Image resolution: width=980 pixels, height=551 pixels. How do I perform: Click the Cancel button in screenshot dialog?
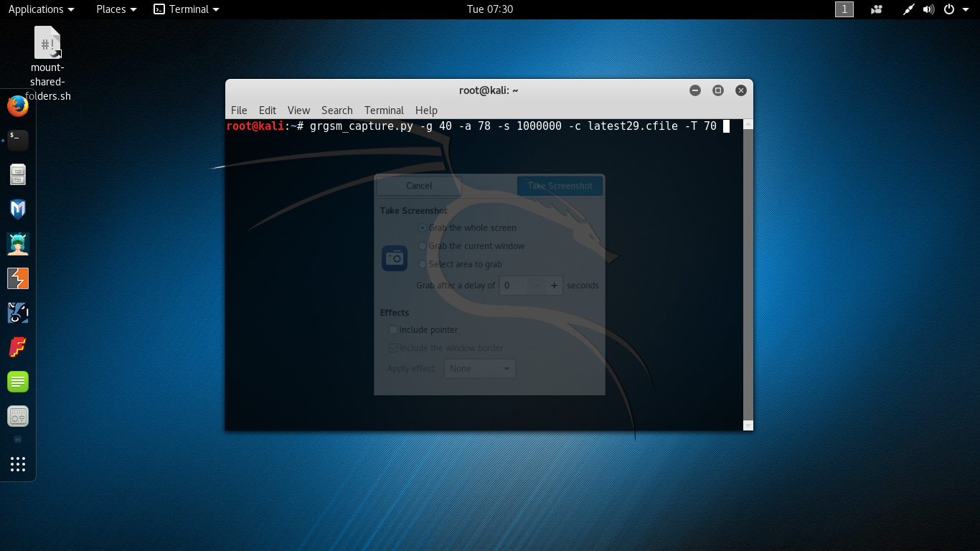click(419, 186)
